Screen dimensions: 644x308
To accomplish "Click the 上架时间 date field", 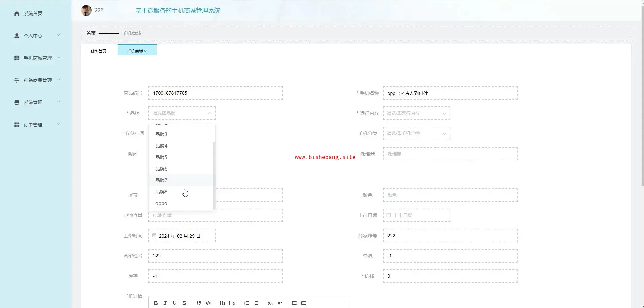I will (x=182, y=236).
